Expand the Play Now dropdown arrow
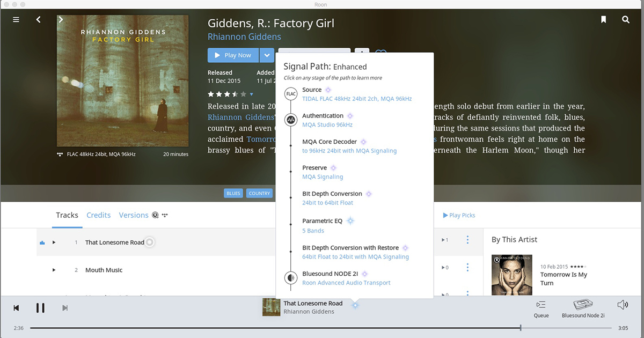Screen dimensions: 644x338 point(267,55)
